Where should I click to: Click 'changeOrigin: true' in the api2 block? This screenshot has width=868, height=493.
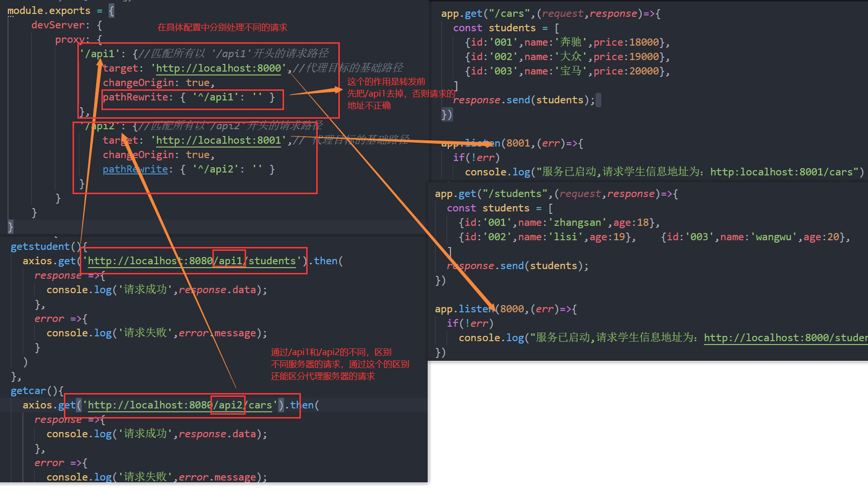click(159, 155)
